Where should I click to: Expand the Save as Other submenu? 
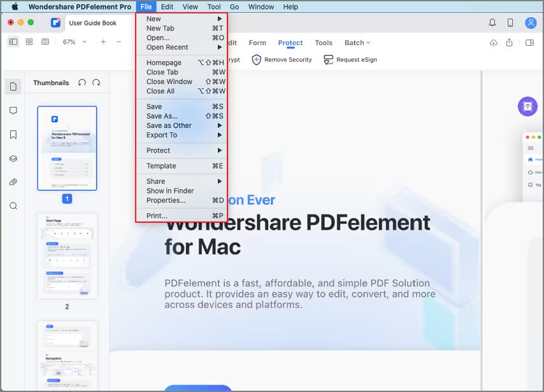[182, 125]
